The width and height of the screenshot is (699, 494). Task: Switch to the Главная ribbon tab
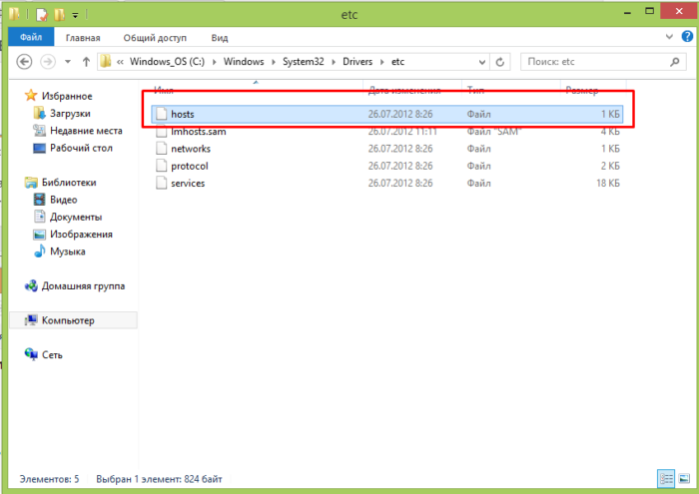pyautogui.click(x=83, y=38)
